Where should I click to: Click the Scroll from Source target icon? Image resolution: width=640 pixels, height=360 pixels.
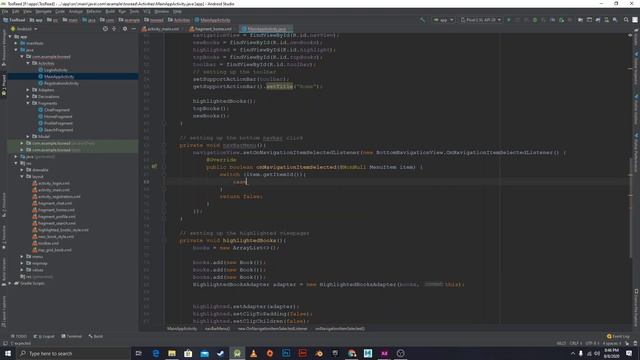click(x=105, y=29)
